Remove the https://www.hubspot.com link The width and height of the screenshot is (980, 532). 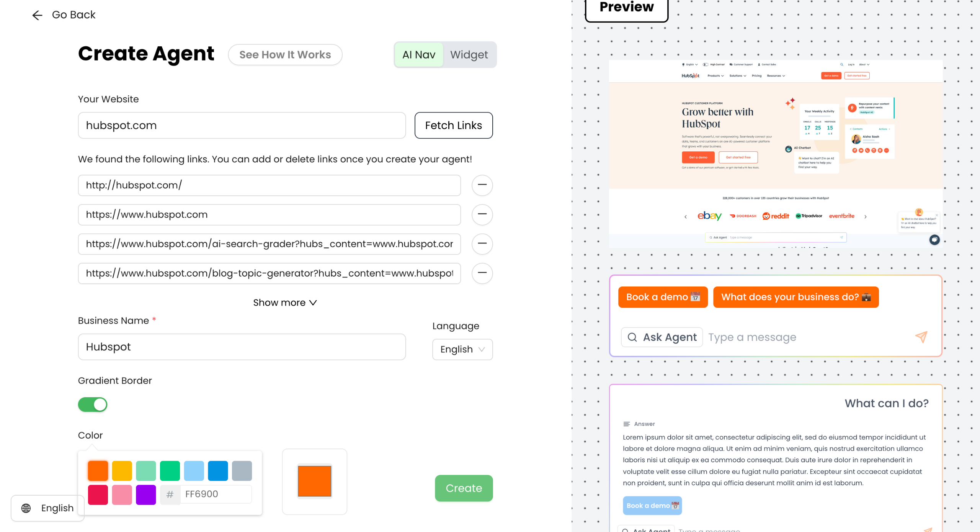pyautogui.click(x=482, y=214)
